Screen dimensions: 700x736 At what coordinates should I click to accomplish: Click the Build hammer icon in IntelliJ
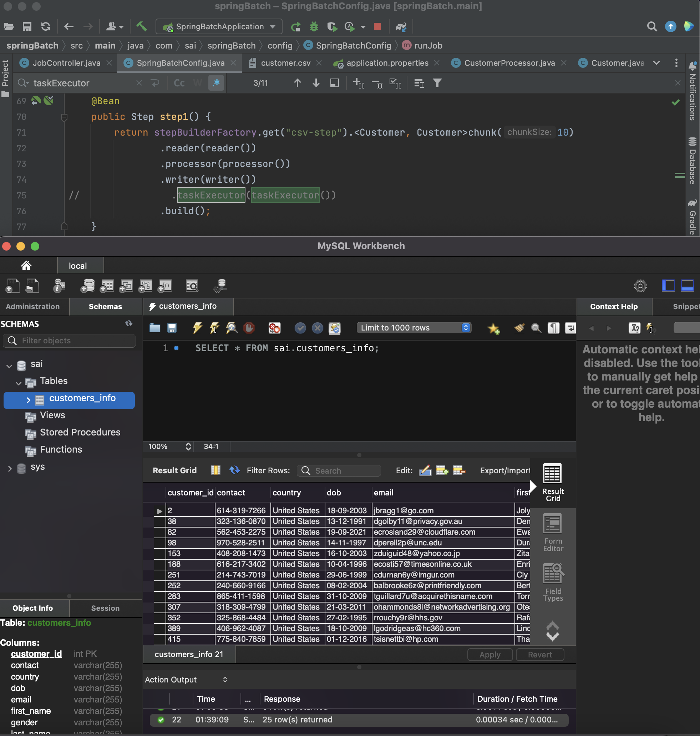pos(141,26)
